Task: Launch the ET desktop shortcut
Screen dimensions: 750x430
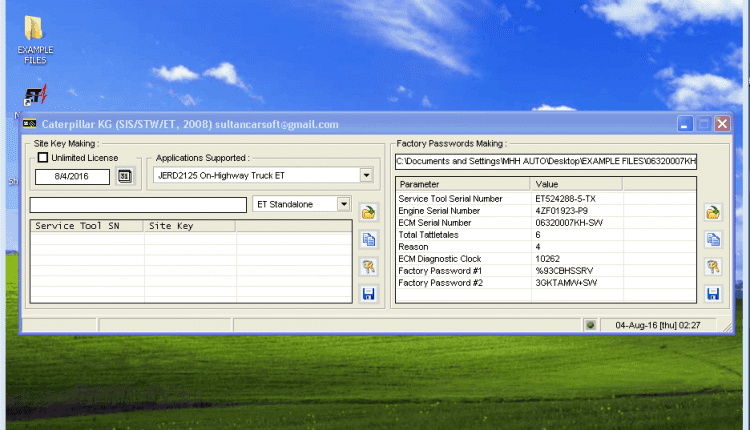Action: [x=35, y=95]
